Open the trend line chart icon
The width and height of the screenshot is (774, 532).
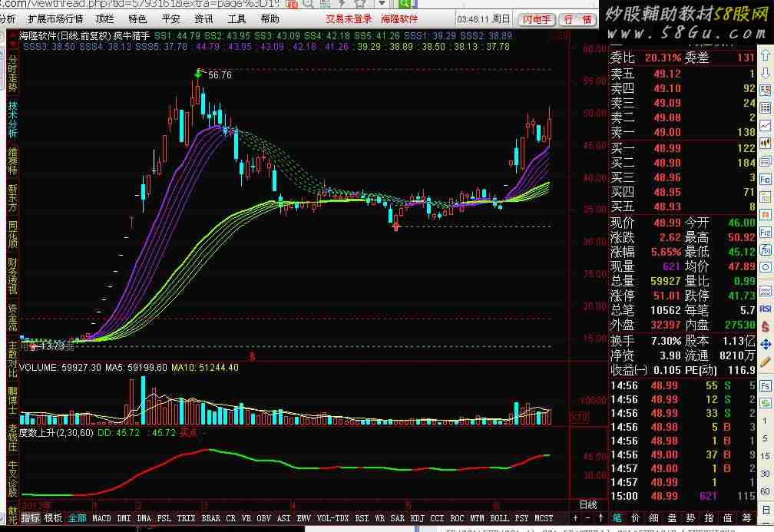coord(765,126)
